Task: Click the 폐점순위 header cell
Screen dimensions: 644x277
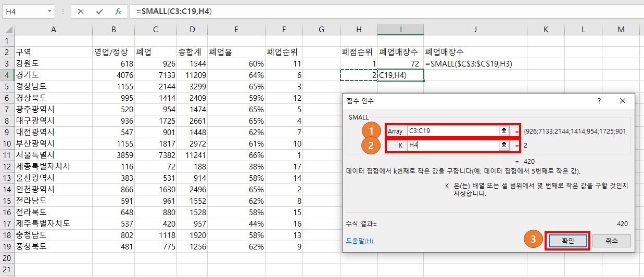Action: point(359,52)
